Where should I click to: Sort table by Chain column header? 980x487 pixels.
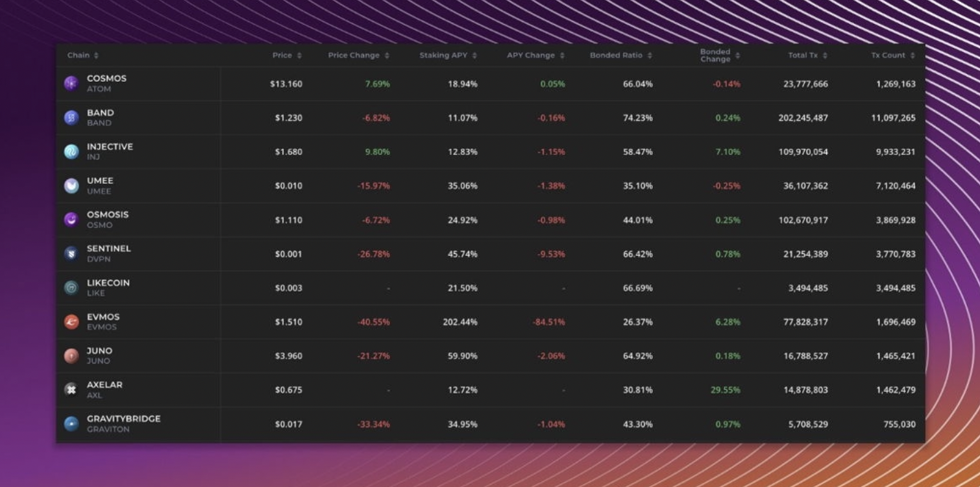coord(82,55)
